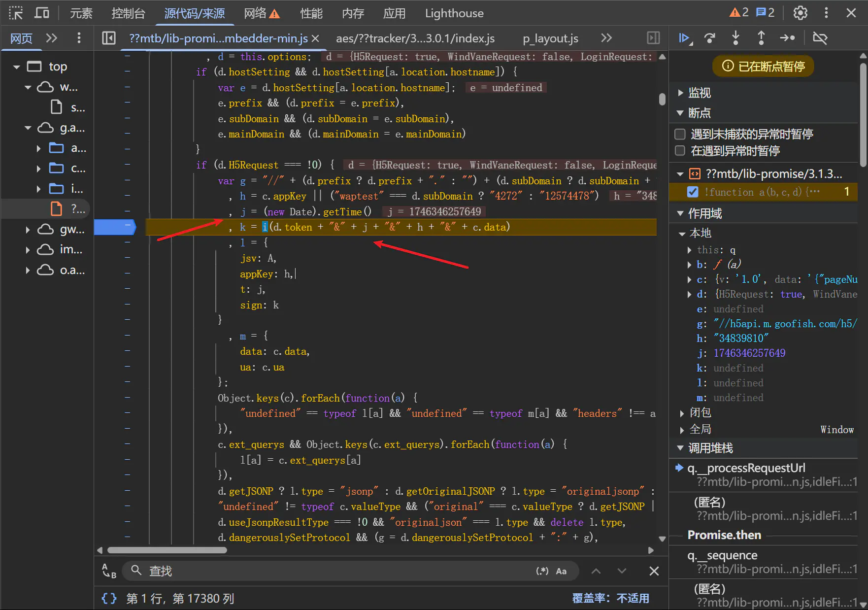Viewport: 868px width, 610px height.
Task: Open DevTools settings gear
Action: (800, 13)
